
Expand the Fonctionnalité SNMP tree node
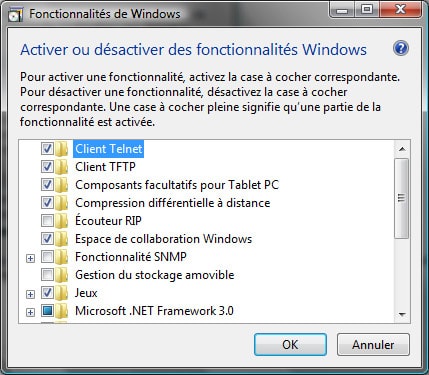30,258
